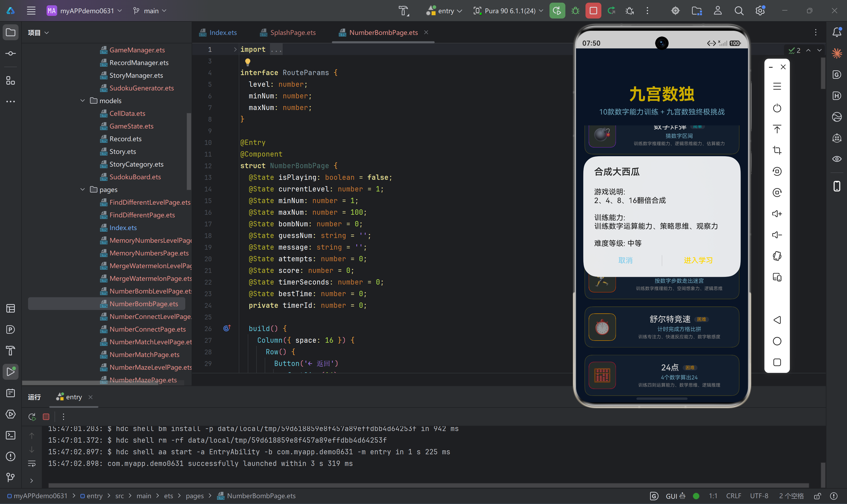Viewport: 847px width, 504px height.
Task: Rerun entry in the Run panel
Action: (x=32, y=417)
